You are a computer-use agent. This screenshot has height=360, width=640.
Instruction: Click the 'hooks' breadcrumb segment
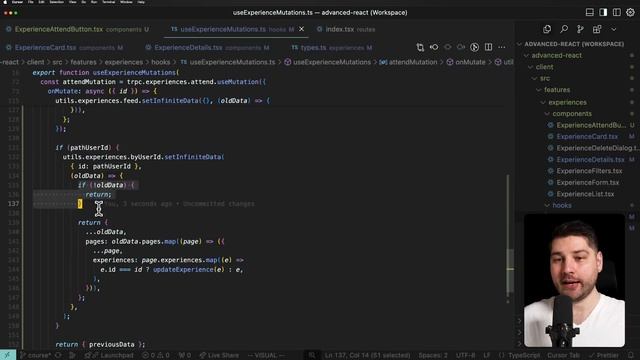160,62
